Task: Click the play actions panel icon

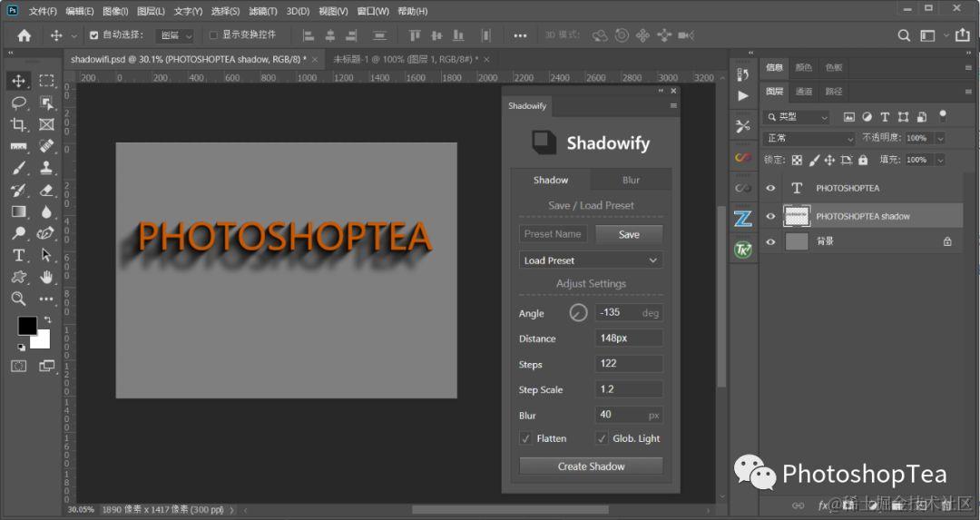Action: coord(743,95)
